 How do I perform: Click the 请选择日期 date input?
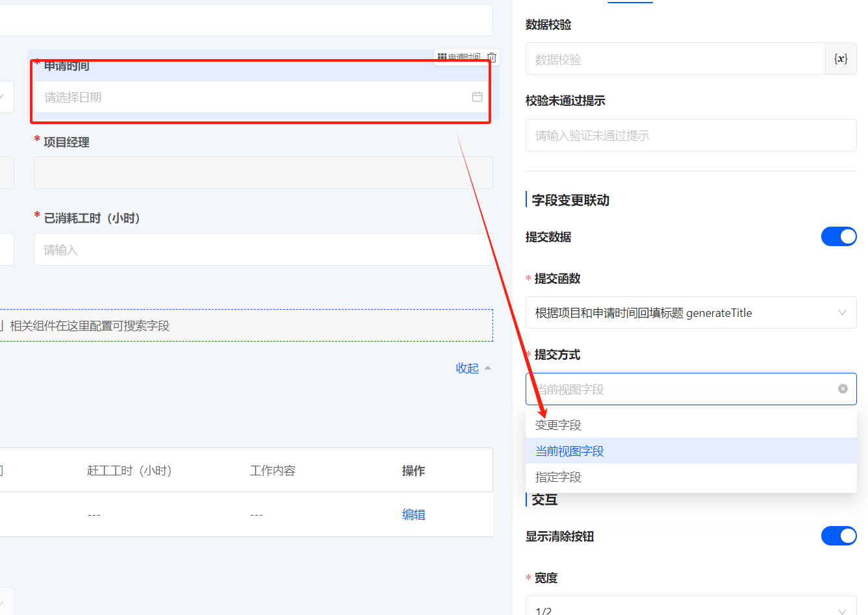[262, 97]
